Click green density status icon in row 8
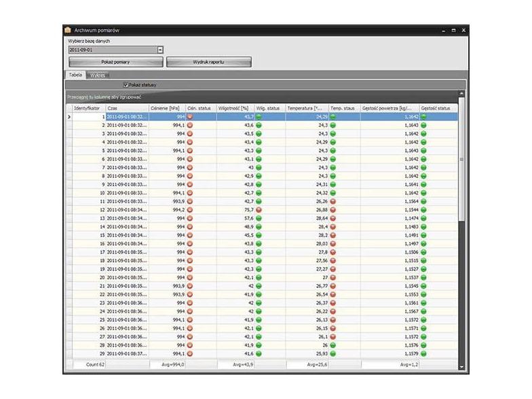 point(423,176)
